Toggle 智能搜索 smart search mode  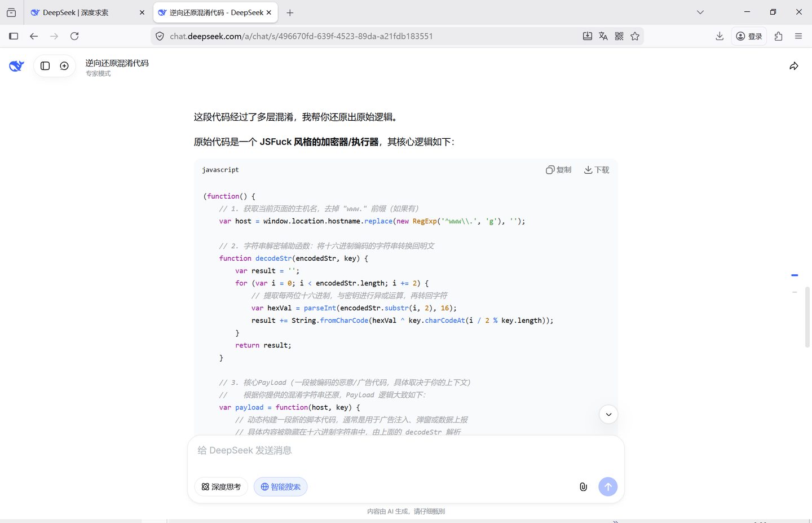point(280,487)
